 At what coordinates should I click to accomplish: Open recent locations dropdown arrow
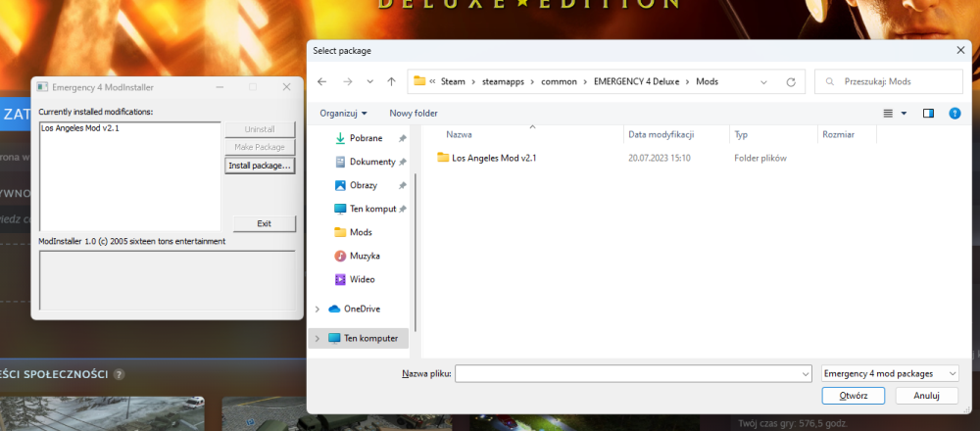click(370, 82)
